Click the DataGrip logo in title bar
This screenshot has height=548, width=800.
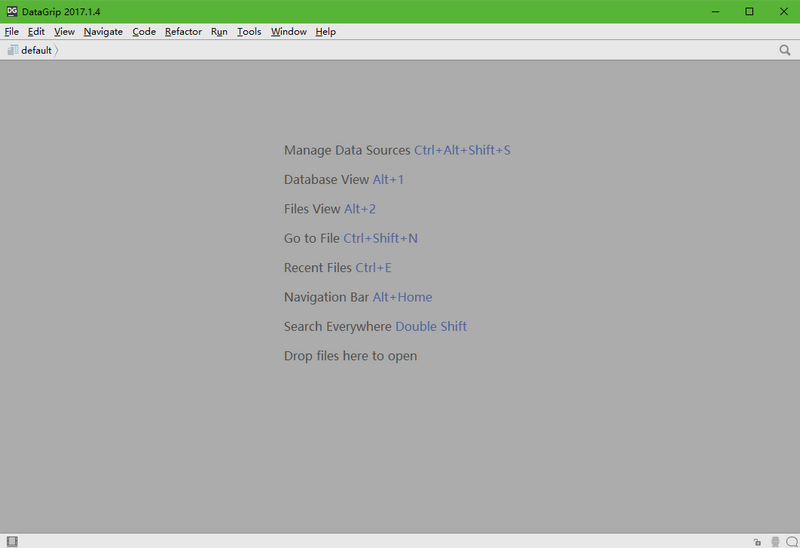click(12, 11)
